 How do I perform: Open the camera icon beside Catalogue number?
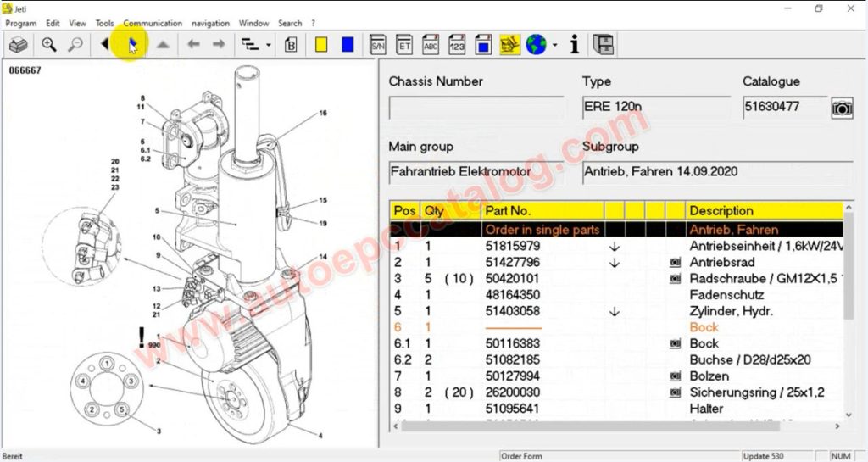point(841,108)
